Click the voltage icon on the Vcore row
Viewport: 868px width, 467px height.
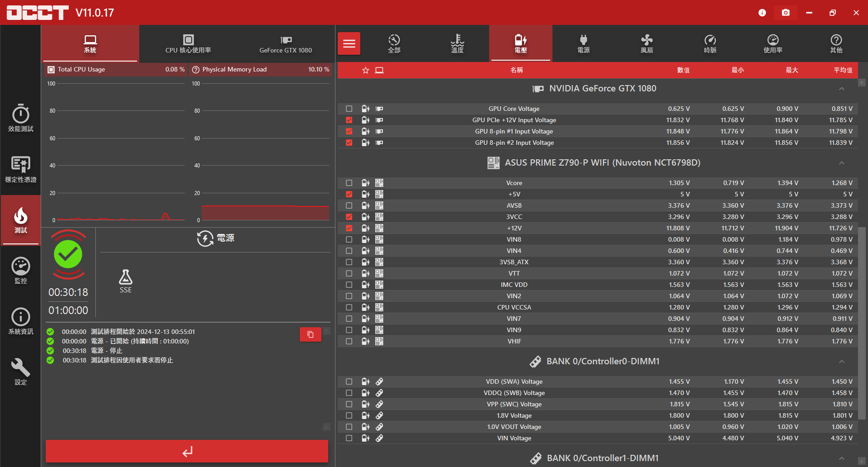366,183
